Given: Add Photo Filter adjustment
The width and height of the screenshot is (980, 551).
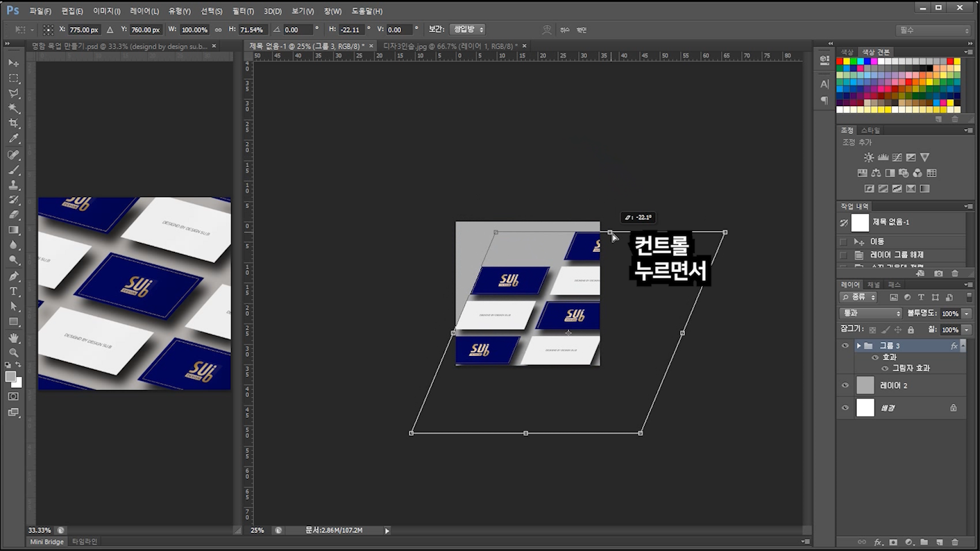Looking at the screenshot, I should pyautogui.click(x=904, y=173).
